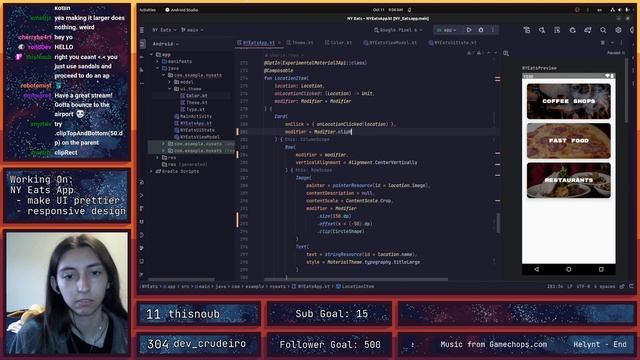The height and width of the screenshot is (360, 640).
Task: Select NYEatsViewModel in the project tree
Action: [x=197, y=137]
